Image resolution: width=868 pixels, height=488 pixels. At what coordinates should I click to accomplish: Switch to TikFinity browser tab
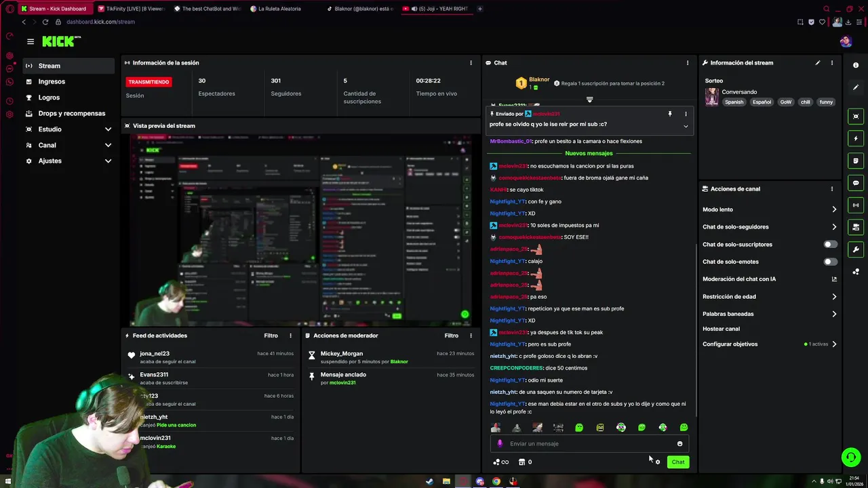(x=130, y=9)
